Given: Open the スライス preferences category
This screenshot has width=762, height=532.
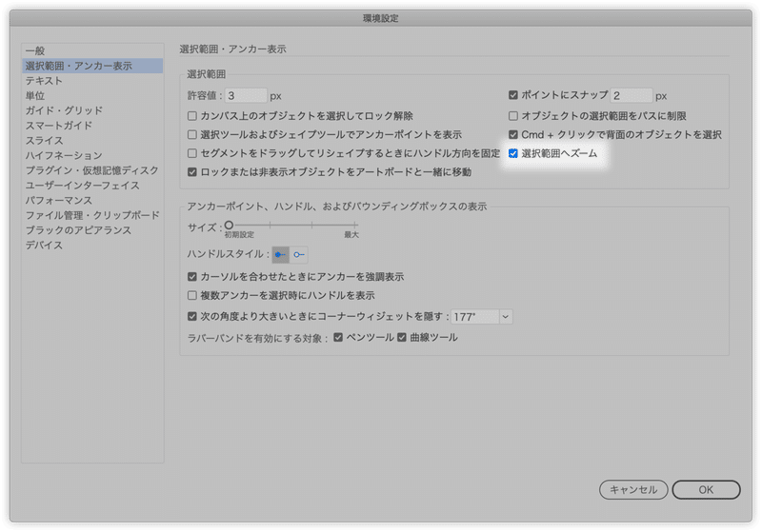Looking at the screenshot, I should click(92, 141).
